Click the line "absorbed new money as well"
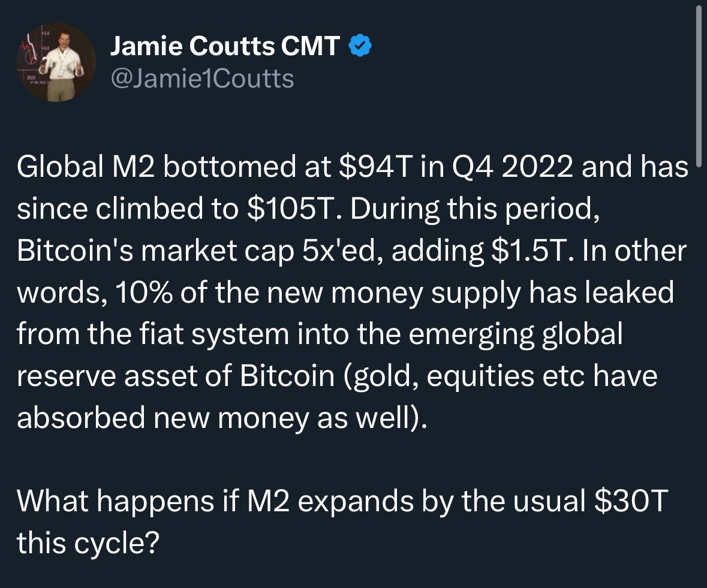The width and height of the screenshot is (707, 588). [x=219, y=418]
